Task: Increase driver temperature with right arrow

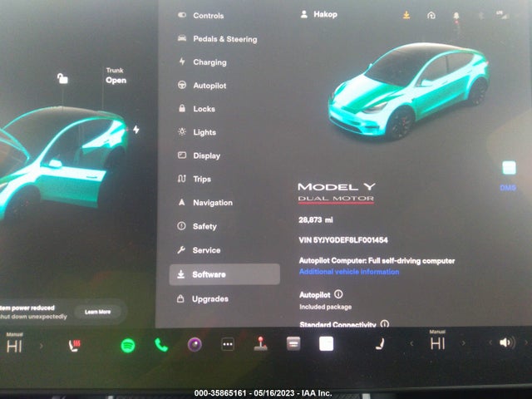Action: coord(42,346)
